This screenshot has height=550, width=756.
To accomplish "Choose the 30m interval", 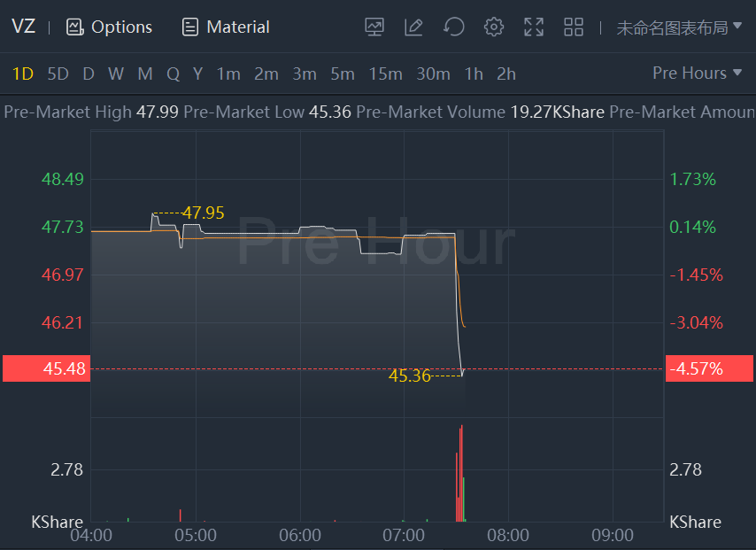I will [433, 74].
